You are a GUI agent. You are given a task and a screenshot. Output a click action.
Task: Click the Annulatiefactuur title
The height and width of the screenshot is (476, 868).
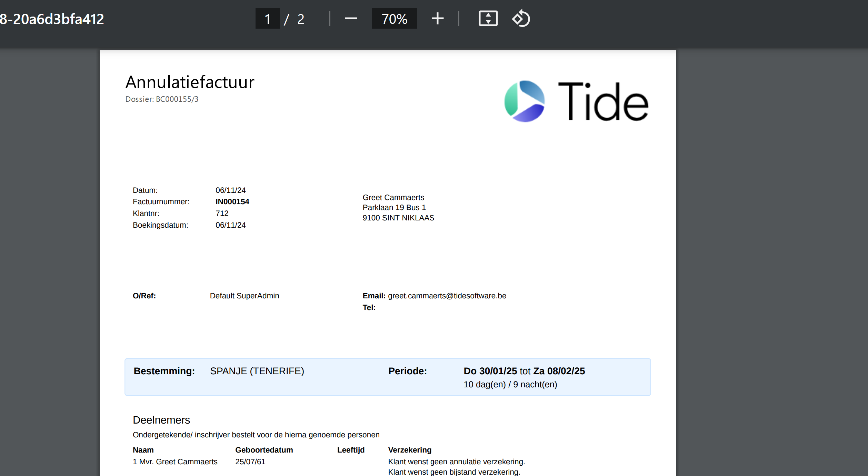click(x=190, y=82)
